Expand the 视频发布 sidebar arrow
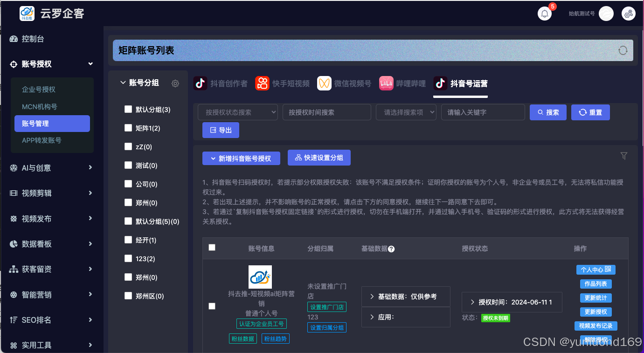The width and height of the screenshot is (644, 353). click(90, 218)
